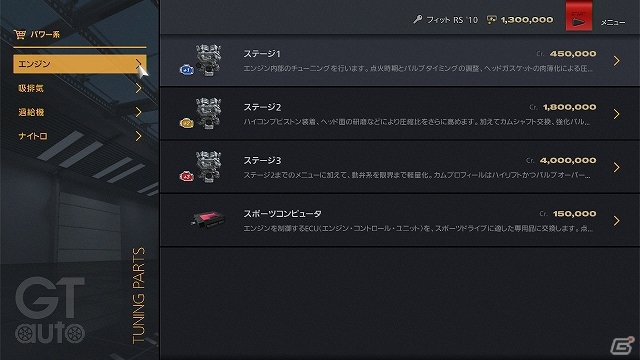Expand the ステージ3 row chevron
Screen dimensions: 640x360
616,167
